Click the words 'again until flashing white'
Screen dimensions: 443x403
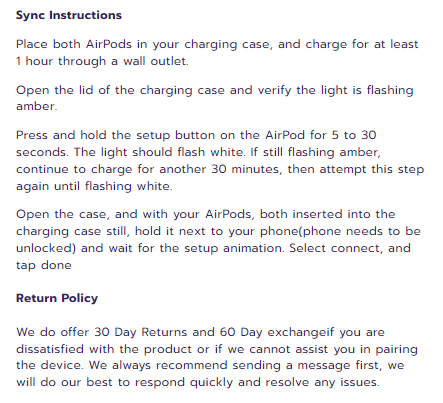pyautogui.click(x=94, y=186)
